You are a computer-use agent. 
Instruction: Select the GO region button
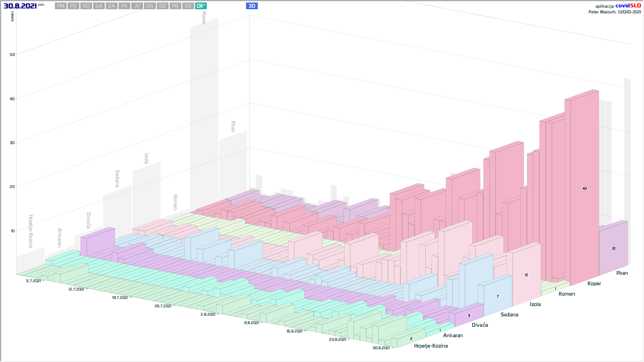163,6
